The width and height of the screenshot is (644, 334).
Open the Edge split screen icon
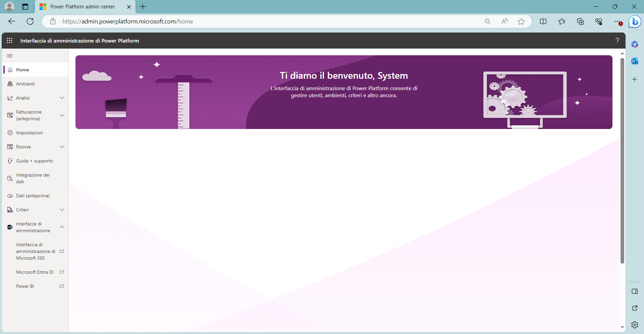543,22
